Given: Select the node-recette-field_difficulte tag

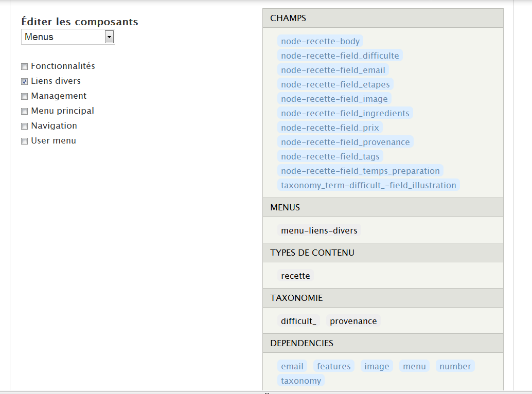Looking at the screenshot, I should pyautogui.click(x=340, y=56).
